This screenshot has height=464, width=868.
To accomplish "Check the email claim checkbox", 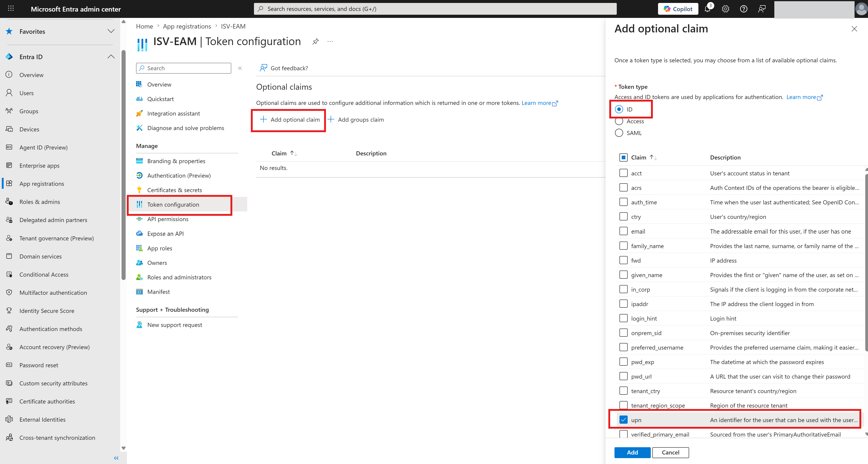I will point(623,231).
